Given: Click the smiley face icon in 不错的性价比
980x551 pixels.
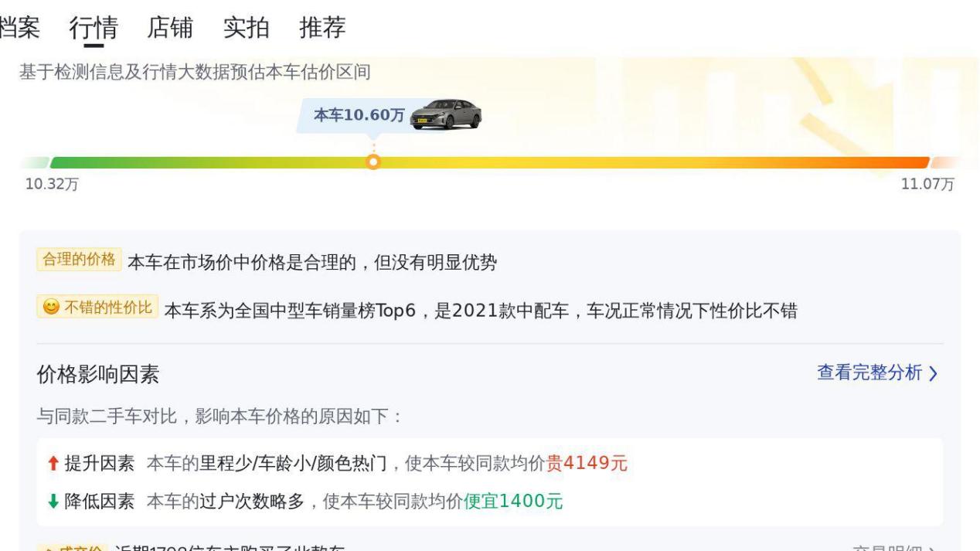Looking at the screenshot, I should 49,308.
